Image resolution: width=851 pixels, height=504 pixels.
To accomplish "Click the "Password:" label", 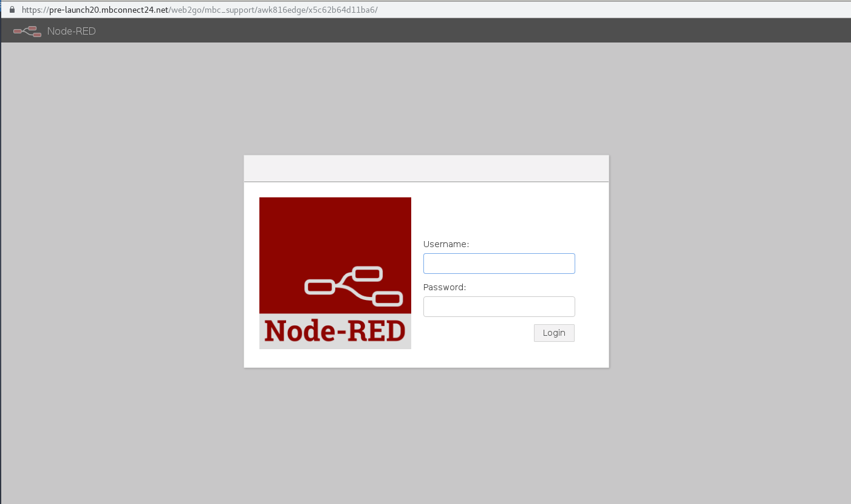I will (x=445, y=287).
